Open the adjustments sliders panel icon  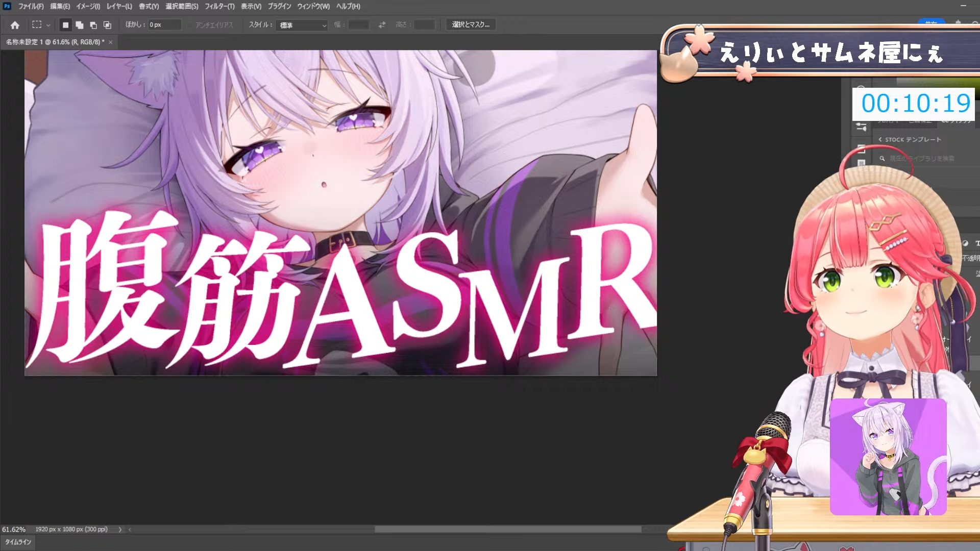point(862,127)
